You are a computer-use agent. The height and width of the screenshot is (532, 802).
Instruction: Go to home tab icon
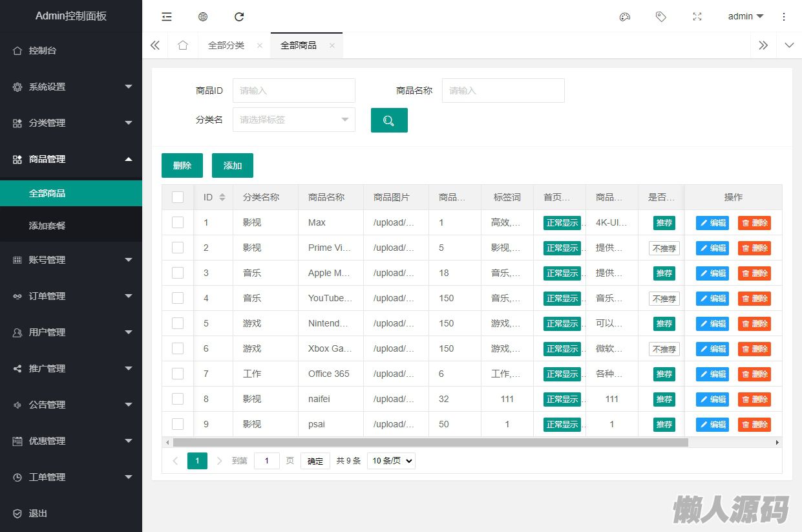tap(183, 45)
